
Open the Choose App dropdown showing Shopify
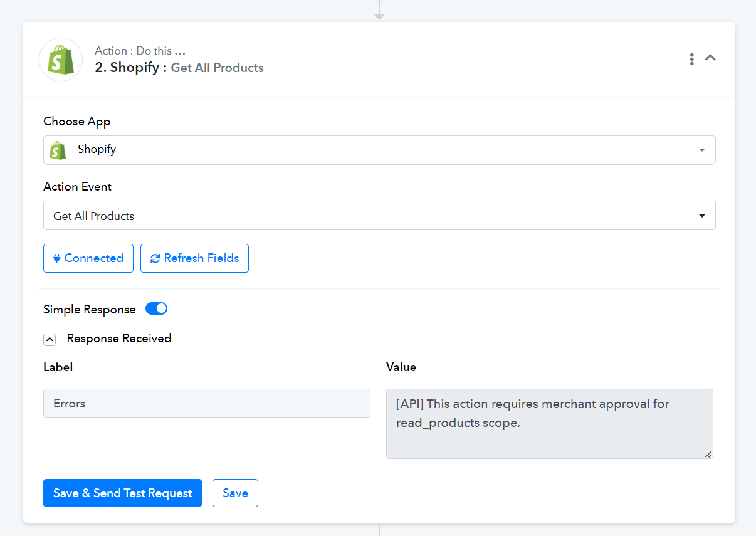click(x=379, y=150)
